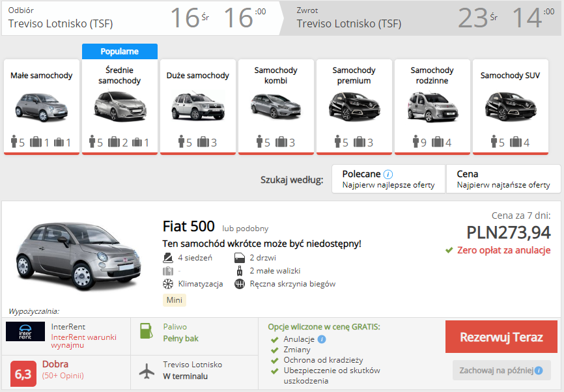The image size is (564, 392).
Task: Click the door icon next to 2 drzwi
Action: 240,258
